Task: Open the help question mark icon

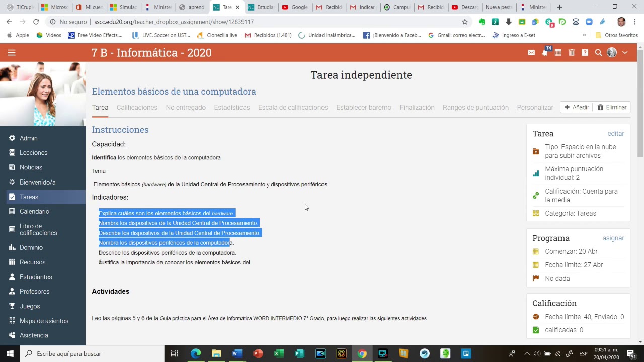Action: click(x=585, y=53)
